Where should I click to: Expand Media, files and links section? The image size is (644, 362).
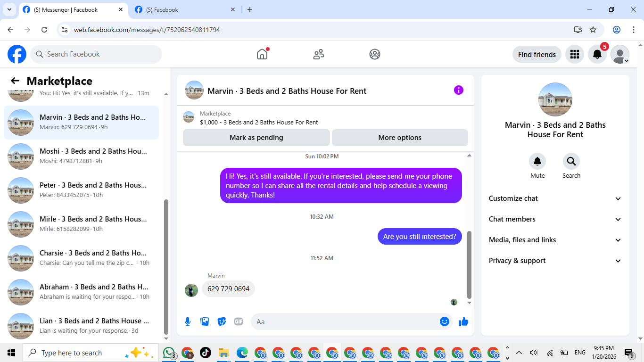tap(555, 240)
